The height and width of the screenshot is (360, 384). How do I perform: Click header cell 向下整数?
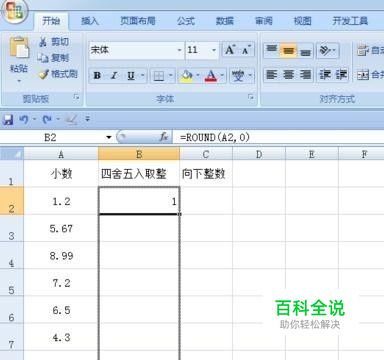206,174
